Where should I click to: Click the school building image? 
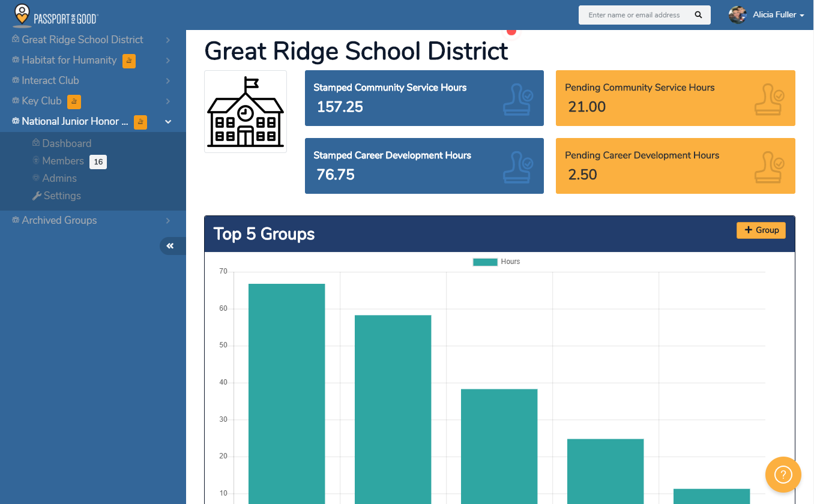coord(246,112)
